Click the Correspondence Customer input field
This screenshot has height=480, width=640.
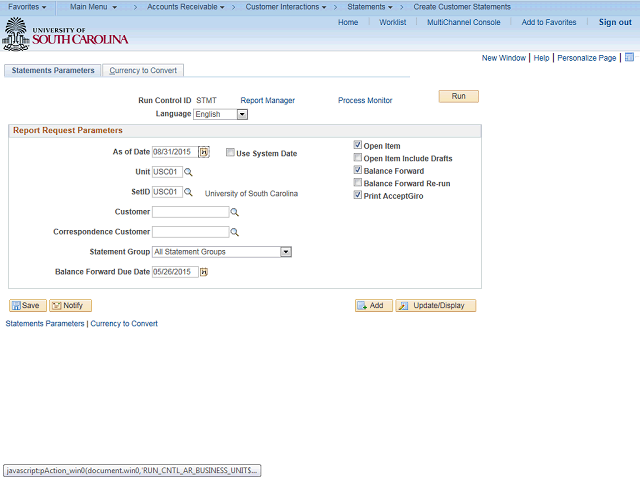tap(190, 232)
